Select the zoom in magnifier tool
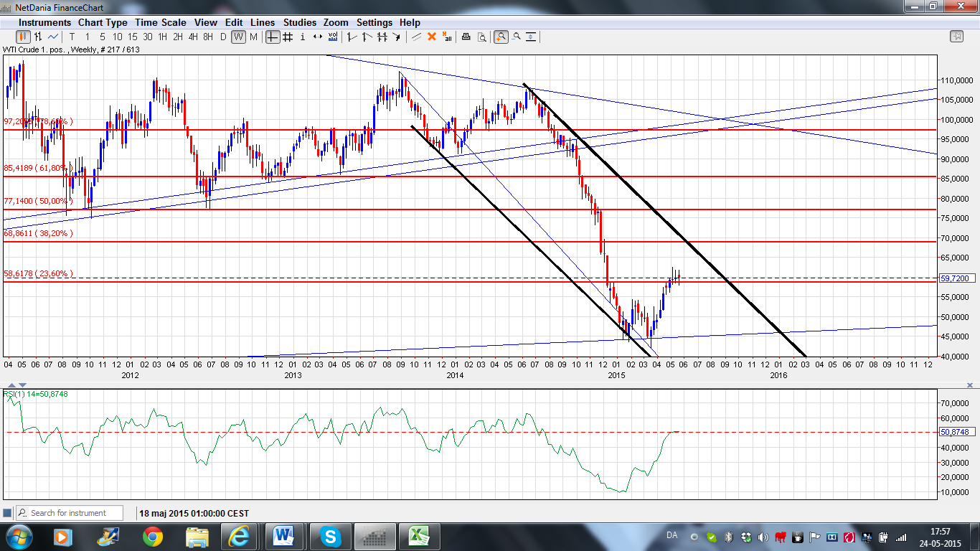 pos(501,37)
